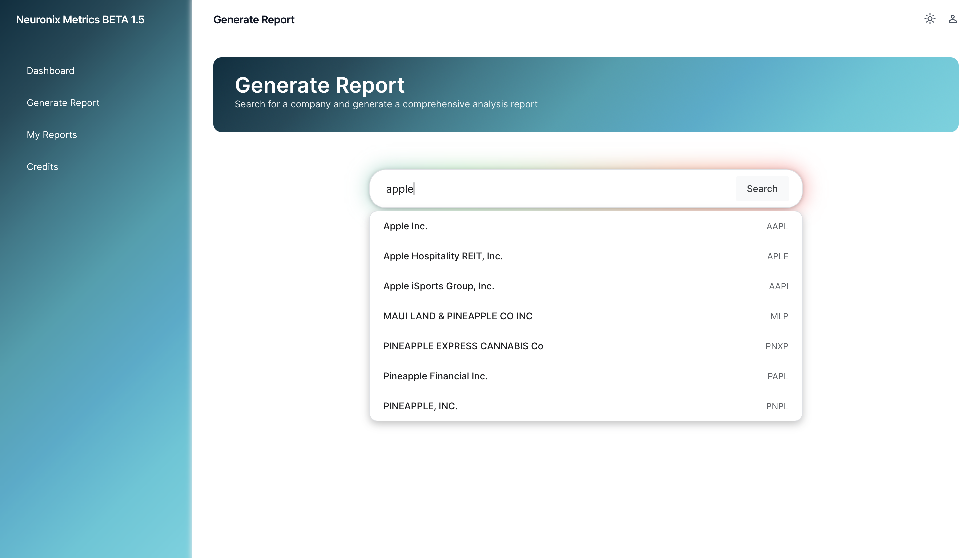Choose PINEAPPLE EXPRESS CANNABIS Co suggestion
This screenshot has height=558, width=980.
(463, 346)
